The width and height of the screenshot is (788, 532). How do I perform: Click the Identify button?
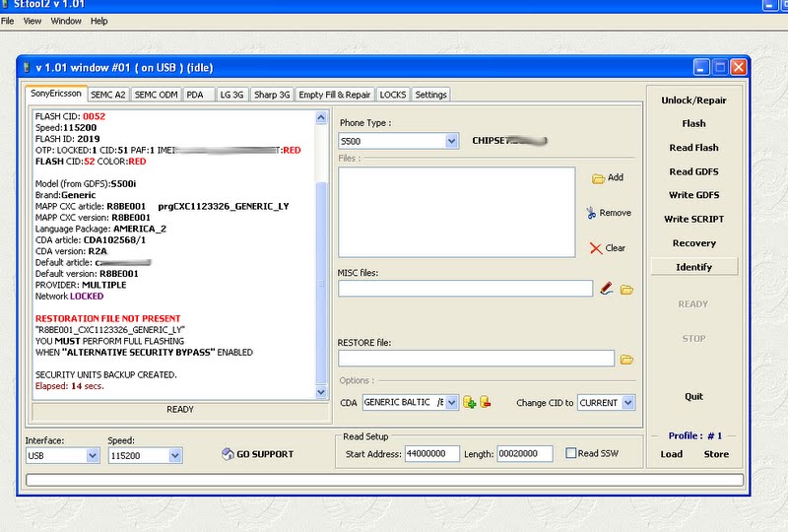point(693,267)
